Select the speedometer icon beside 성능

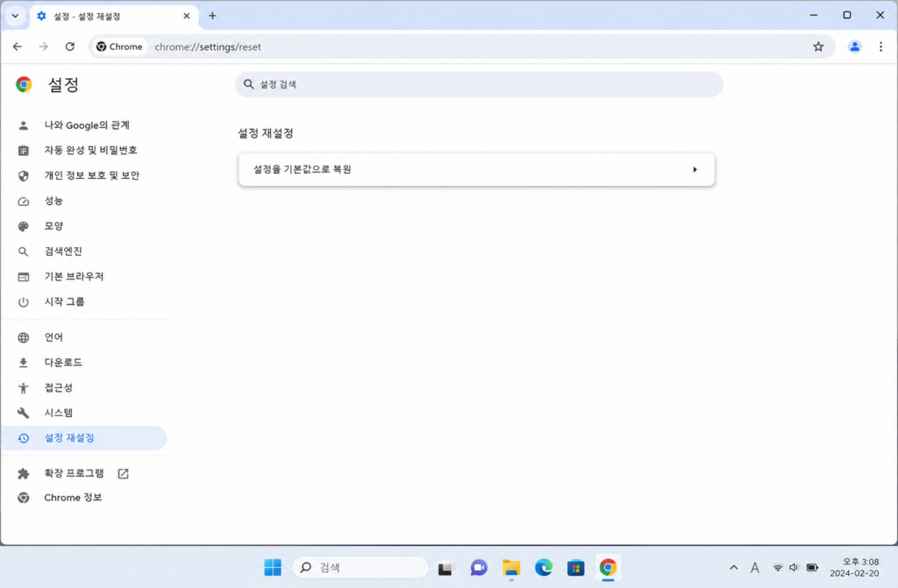[x=24, y=201]
